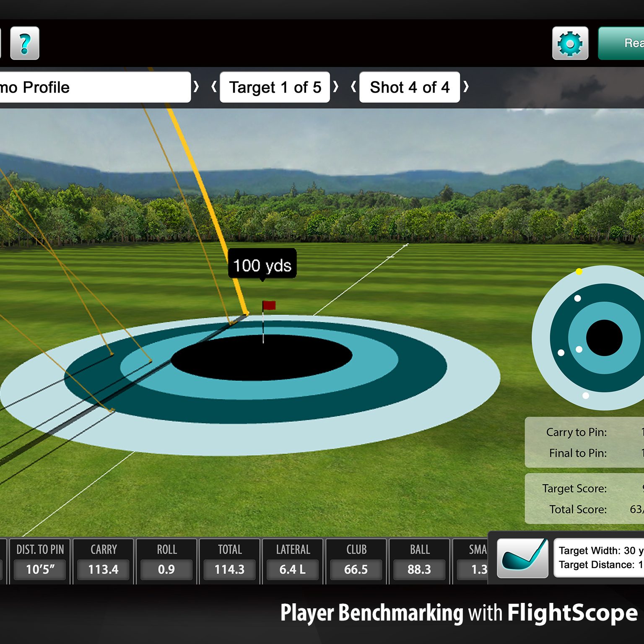644x644 pixels.
Task: Select the CARRY data tile
Action: pyautogui.click(x=104, y=561)
